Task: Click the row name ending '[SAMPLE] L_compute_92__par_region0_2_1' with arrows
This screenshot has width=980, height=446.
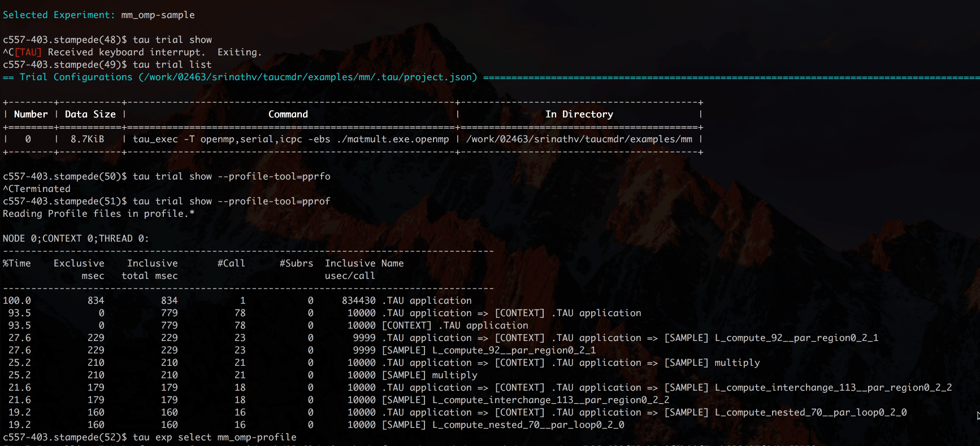Action: (x=630, y=338)
